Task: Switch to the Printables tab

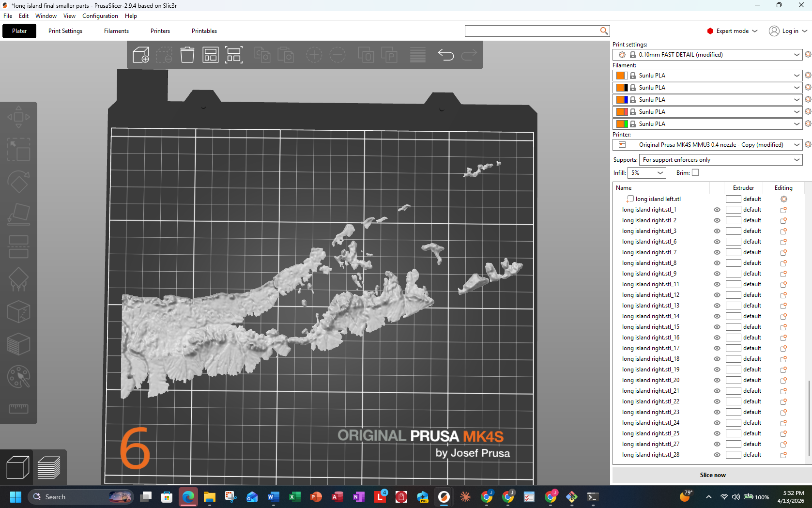Action: pyautogui.click(x=204, y=31)
